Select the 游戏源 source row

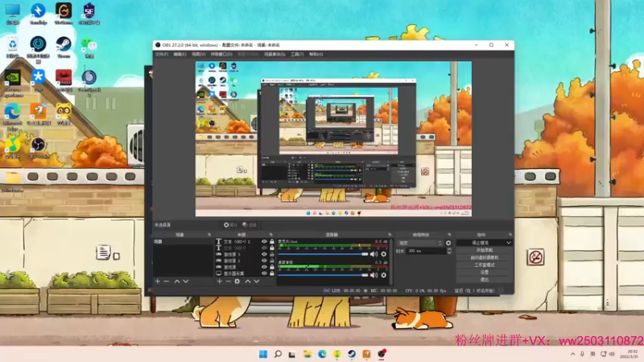245,267
